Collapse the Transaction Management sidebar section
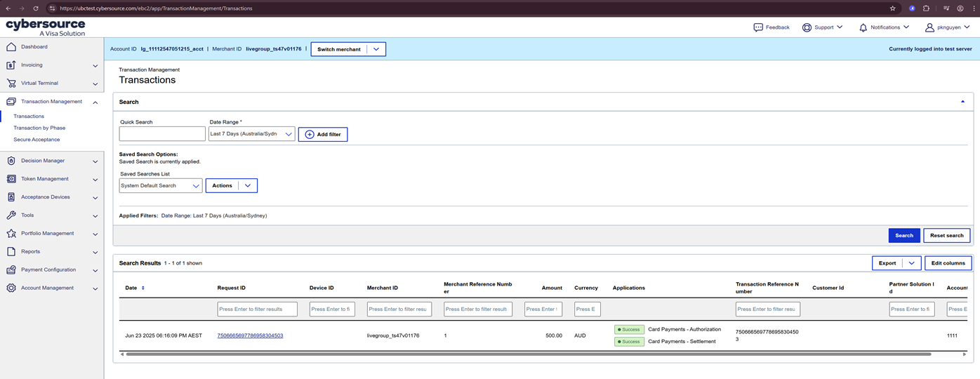 95,102
